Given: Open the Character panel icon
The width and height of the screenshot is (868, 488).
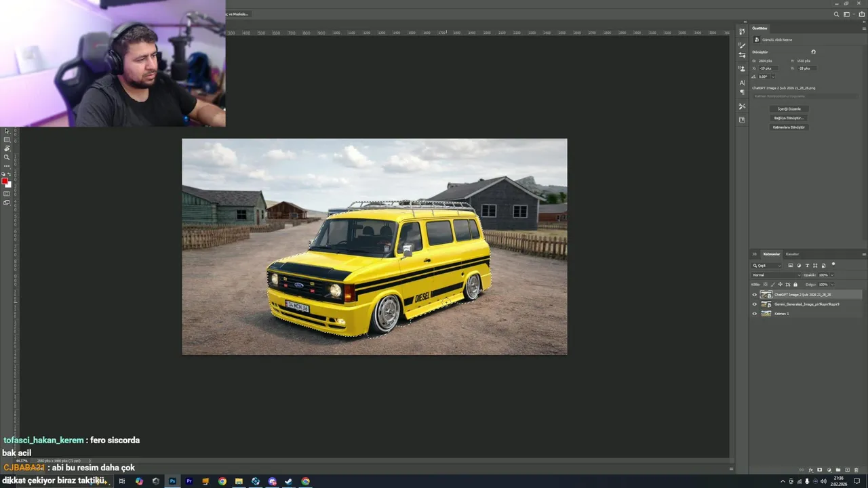Looking at the screenshot, I should [x=742, y=83].
